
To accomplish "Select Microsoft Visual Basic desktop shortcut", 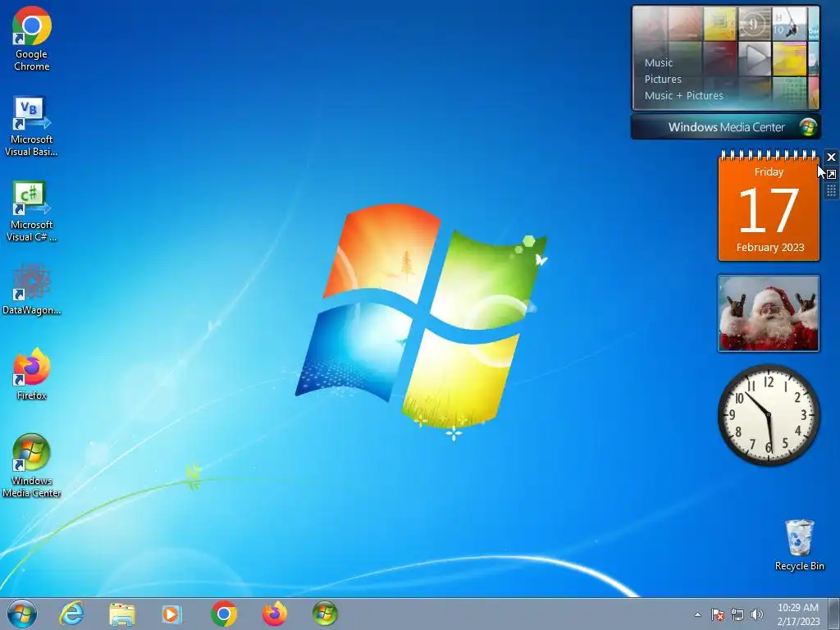I will tap(32, 126).
